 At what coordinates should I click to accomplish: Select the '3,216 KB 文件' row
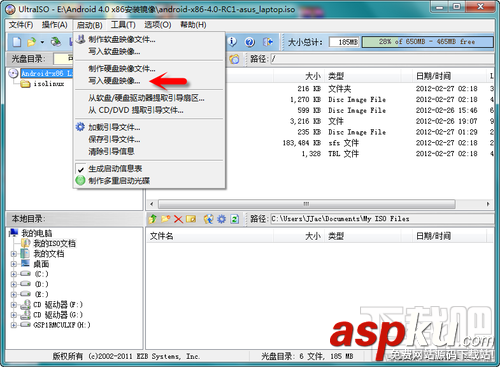(x=360, y=121)
